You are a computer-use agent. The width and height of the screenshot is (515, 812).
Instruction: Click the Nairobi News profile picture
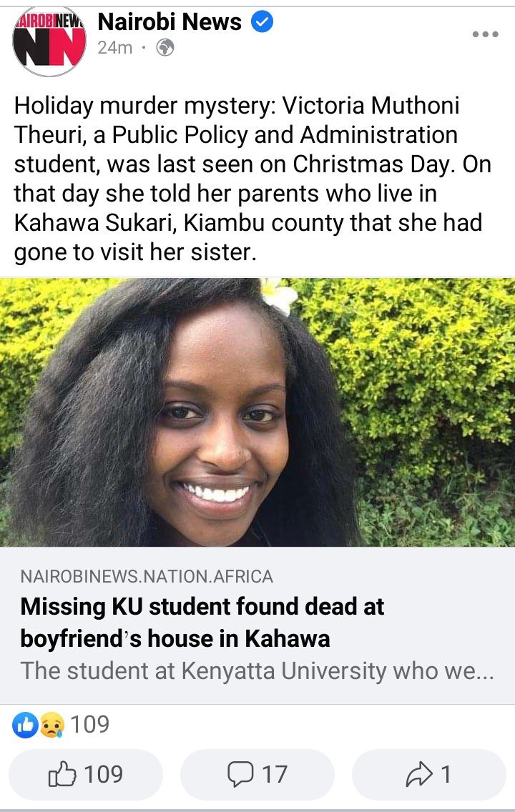[x=50, y=41]
